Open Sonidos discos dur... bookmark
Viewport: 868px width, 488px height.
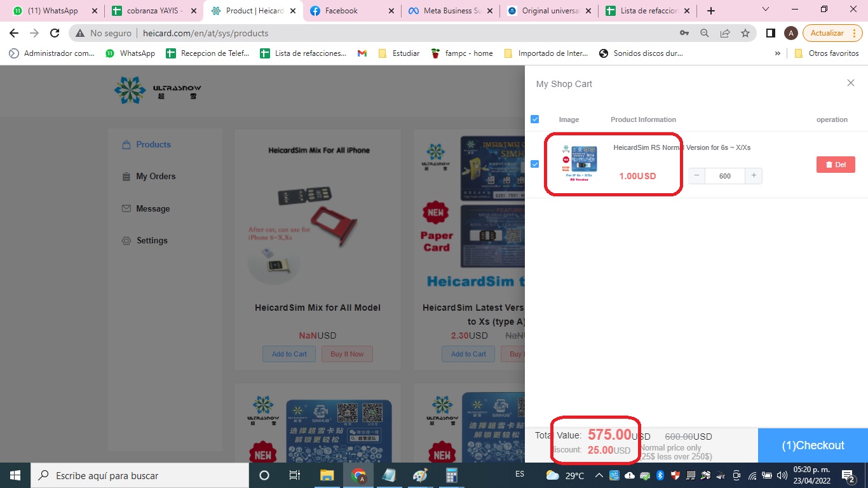click(641, 53)
